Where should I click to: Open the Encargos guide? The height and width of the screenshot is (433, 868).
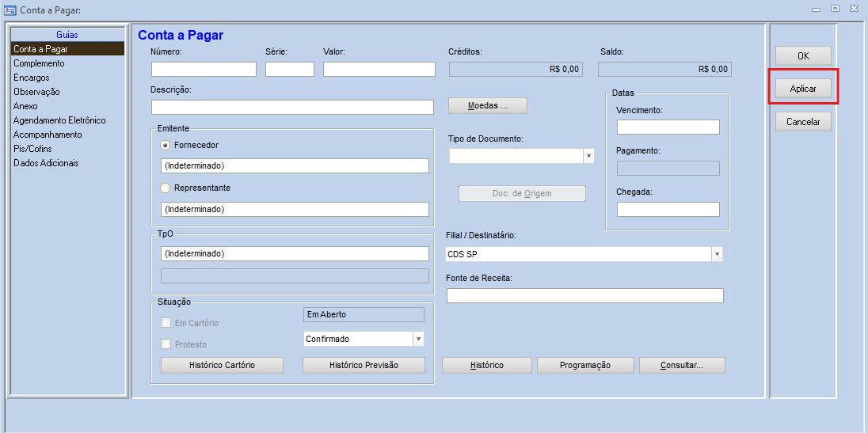click(x=31, y=78)
